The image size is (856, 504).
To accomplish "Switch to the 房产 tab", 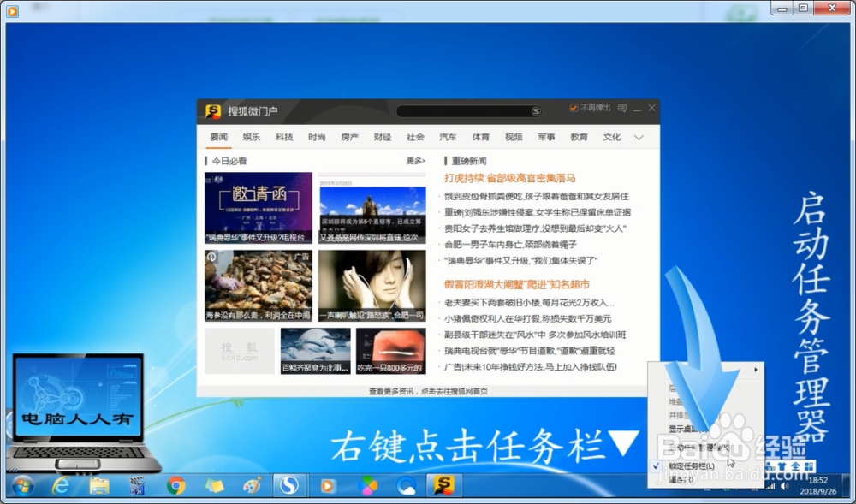I will click(x=350, y=138).
